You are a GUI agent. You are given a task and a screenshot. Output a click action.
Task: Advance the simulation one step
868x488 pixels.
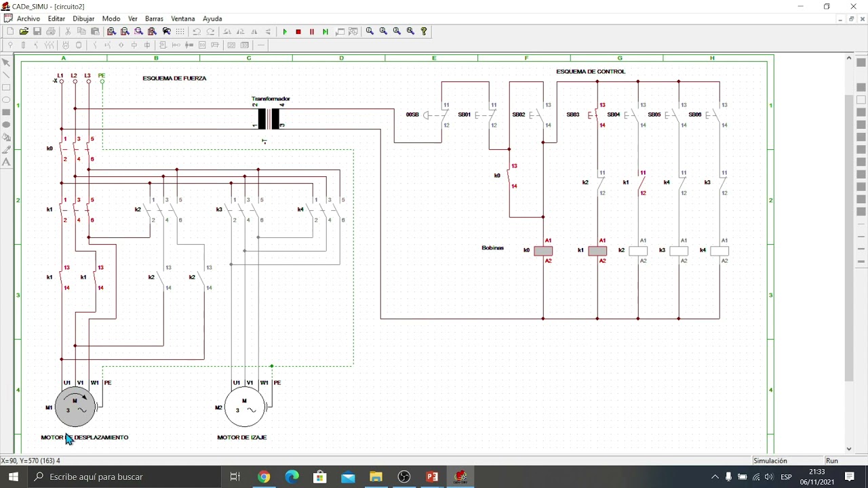325,31
